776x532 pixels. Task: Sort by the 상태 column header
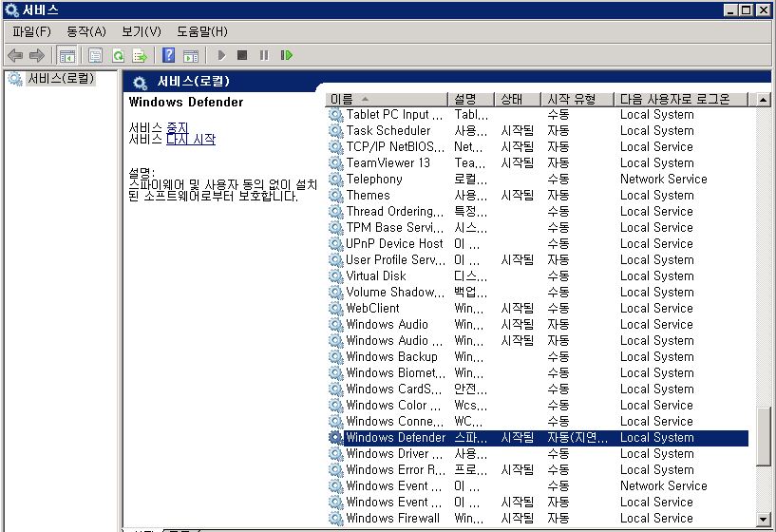[517, 100]
